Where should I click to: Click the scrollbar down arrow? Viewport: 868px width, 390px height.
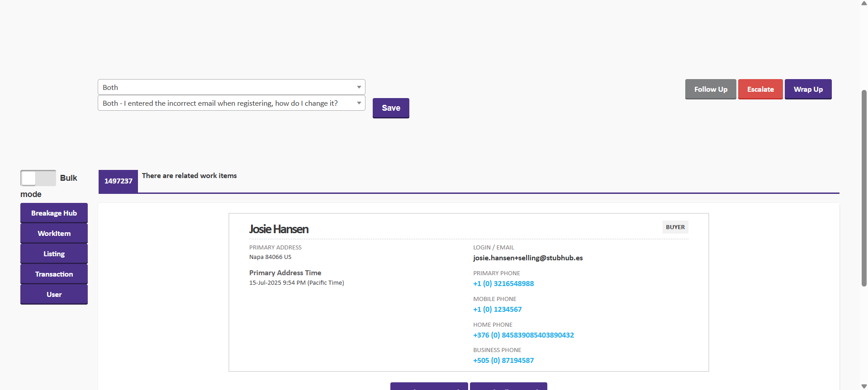click(x=864, y=386)
